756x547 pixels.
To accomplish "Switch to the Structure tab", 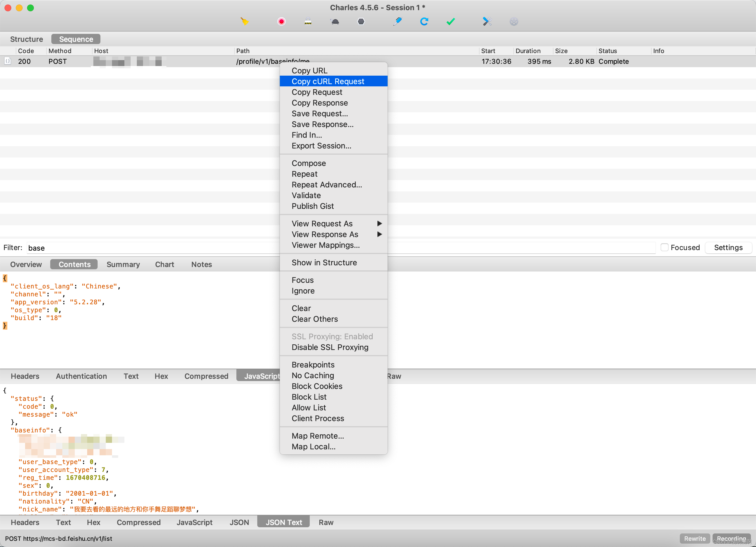I will (x=26, y=39).
